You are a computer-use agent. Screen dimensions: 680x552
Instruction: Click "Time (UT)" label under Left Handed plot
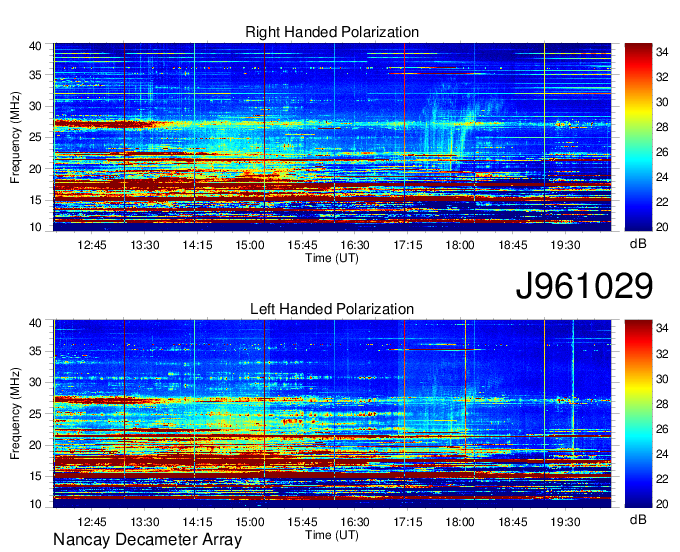[x=332, y=535]
